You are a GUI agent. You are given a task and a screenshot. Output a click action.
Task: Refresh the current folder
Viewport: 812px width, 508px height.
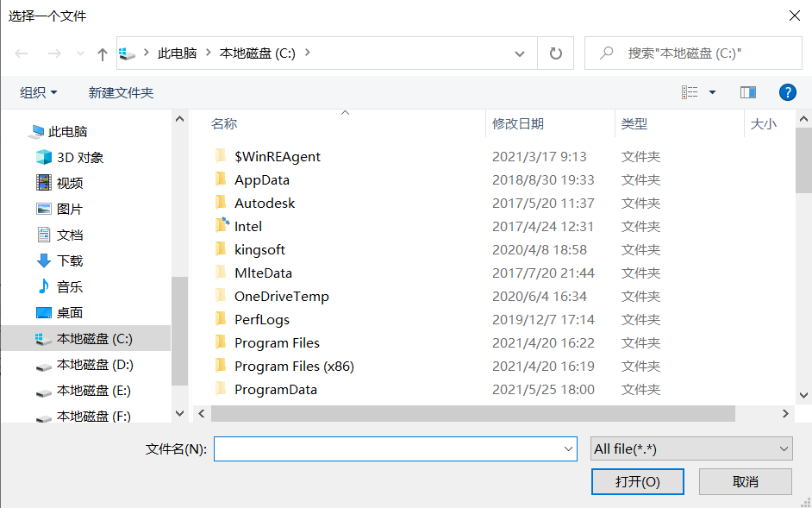point(556,53)
